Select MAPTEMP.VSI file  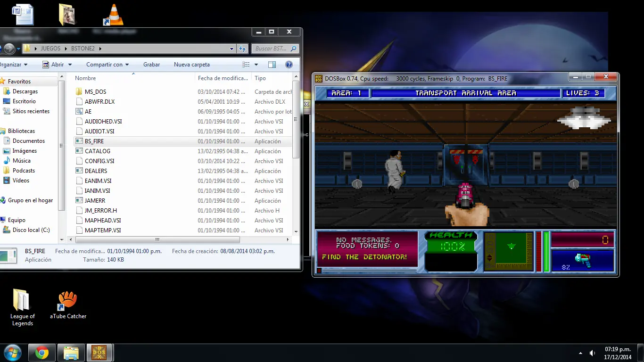coord(103,230)
